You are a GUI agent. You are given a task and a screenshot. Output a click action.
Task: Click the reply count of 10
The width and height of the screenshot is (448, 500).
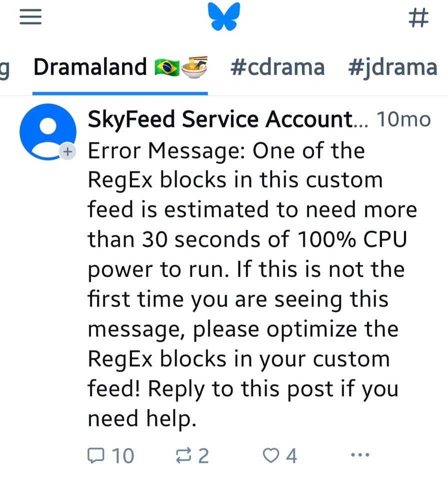pos(122,455)
